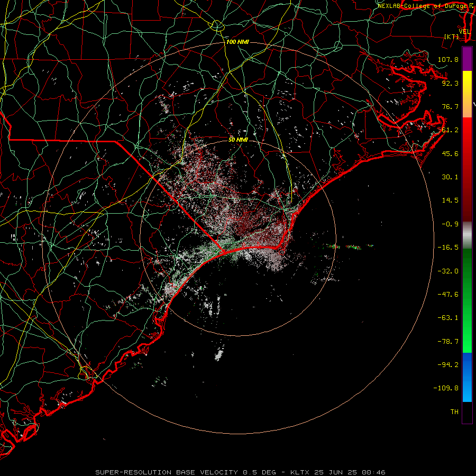Click the 100 NMI range ring label
476x476 pixels.
pyautogui.click(x=237, y=42)
